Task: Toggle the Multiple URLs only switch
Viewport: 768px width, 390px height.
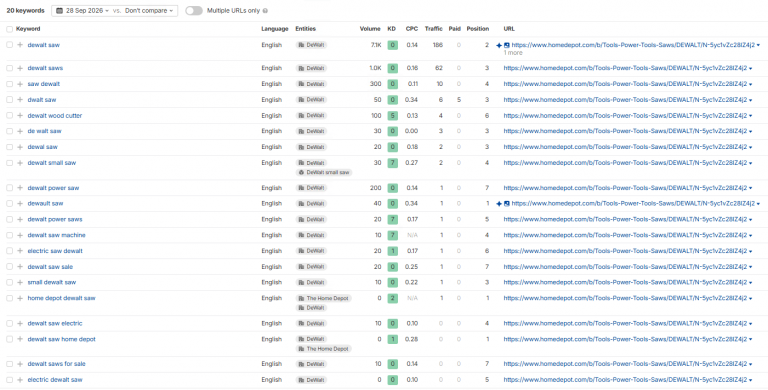Action: tap(194, 10)
